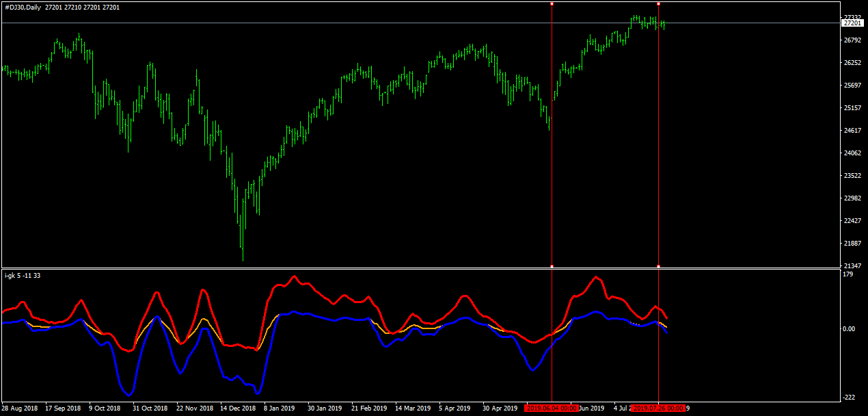Screen dimensions: 868x416
Task: Click the 21347 price scale label
Action: 852,266
